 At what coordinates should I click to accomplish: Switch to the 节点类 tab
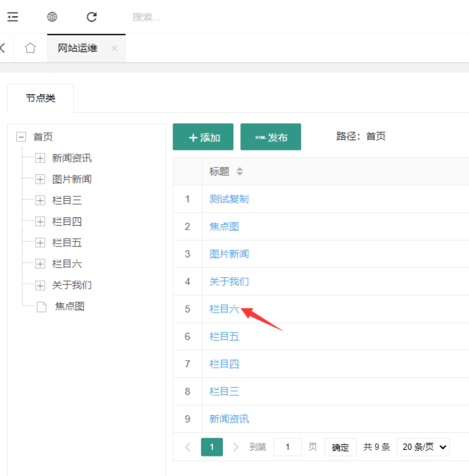(40, 98)
